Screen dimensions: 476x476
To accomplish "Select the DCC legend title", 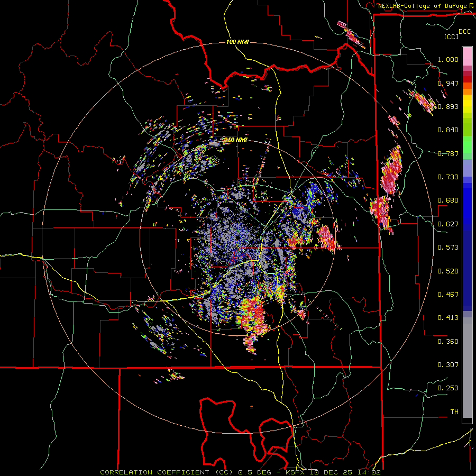I will click(x=464, y=32).
